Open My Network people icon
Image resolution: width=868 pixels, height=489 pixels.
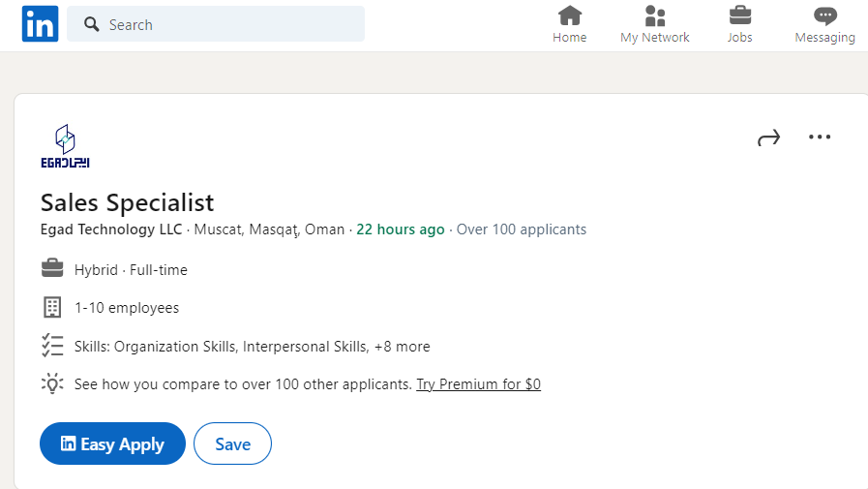tap(655, 16)
